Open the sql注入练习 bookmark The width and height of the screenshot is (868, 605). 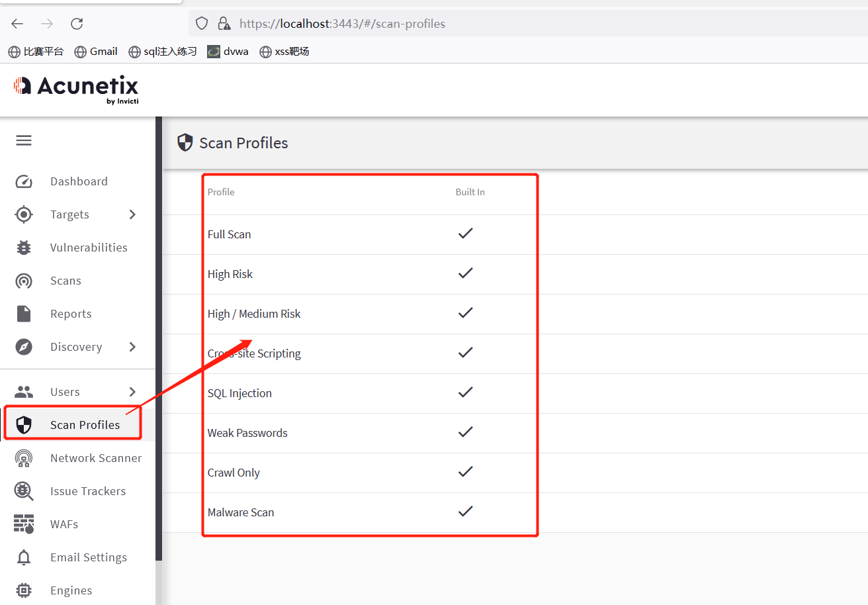point(163,51)
